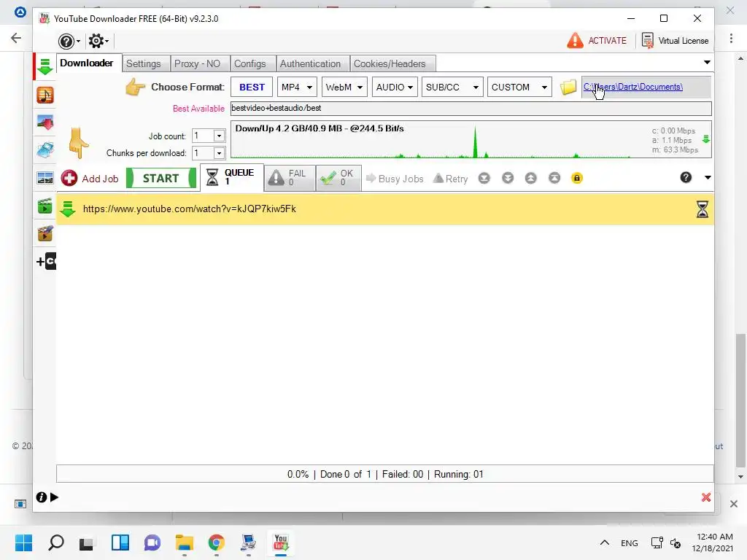Click the black help icon in jobs toolbar
The height and width of the screenshot is (560, 747).
(x=686, y=178)
